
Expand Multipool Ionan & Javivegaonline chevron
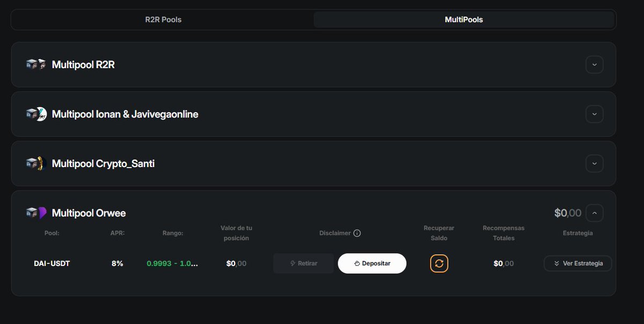594,114
